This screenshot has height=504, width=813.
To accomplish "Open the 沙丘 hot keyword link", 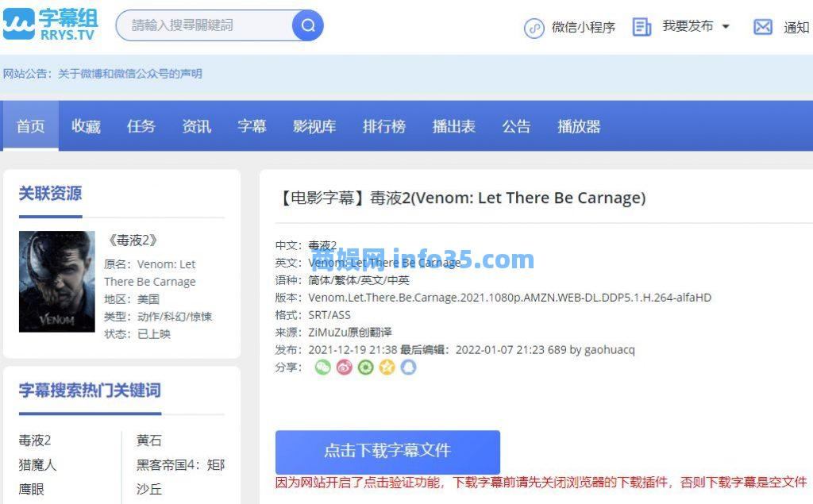I will coord(148,489).
